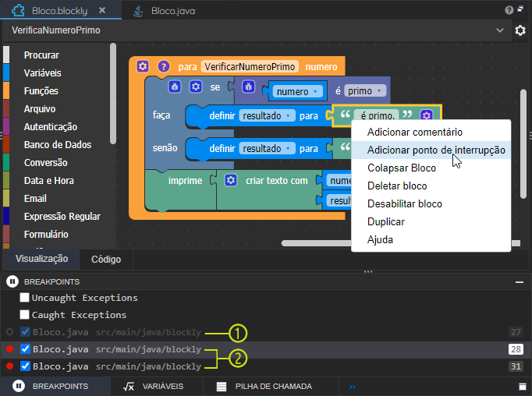Click the workspace horizontal scrollbar
Screen dimensions: 532x396
316,243
